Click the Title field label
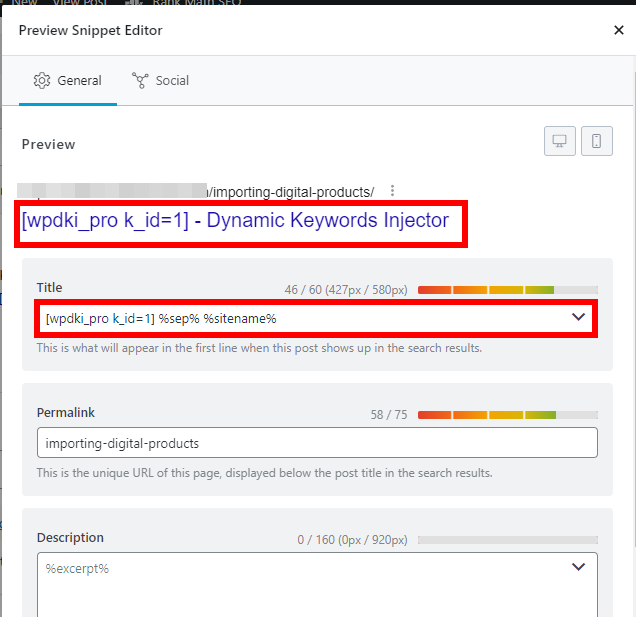 click(x=49, y=288)
